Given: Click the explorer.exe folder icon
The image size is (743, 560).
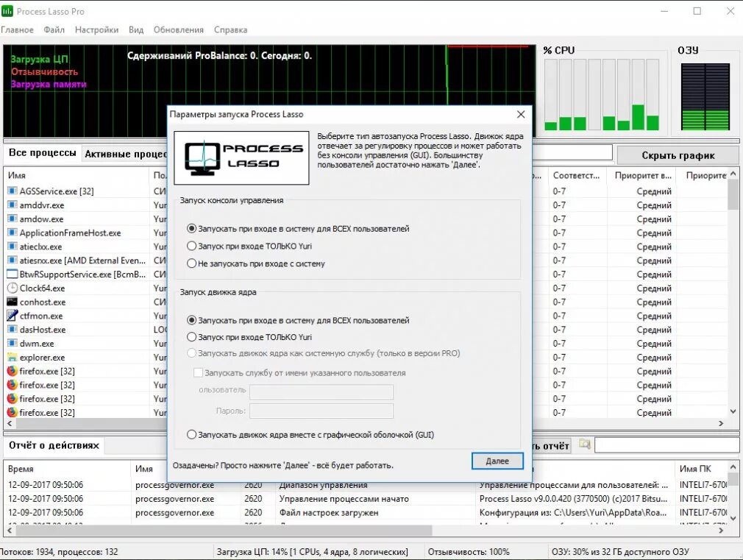Looking at the screenshot, I should coord(12,357).
